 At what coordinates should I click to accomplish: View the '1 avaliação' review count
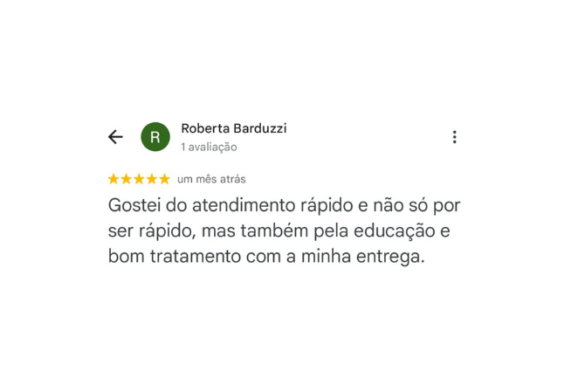coord(209,147)
